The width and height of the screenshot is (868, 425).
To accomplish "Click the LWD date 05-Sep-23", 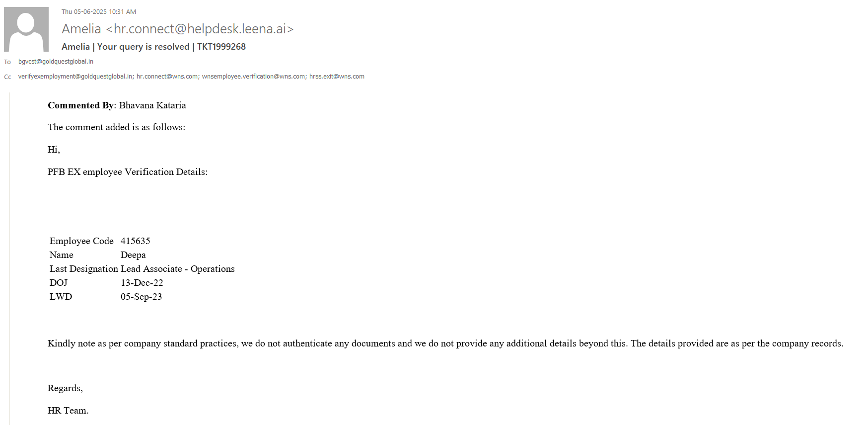I will pyautogui.click(x=141, y=297).
